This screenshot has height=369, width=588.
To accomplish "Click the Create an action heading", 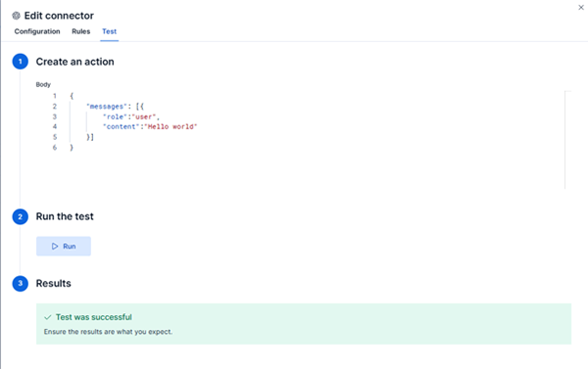I will [x=75, y=62].
